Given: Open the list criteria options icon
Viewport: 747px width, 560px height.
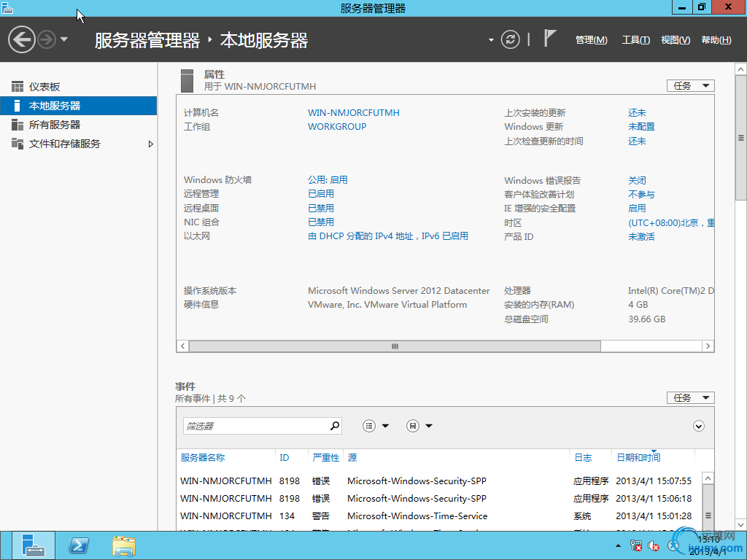Looking at the screenshot, I should tap(369, 426).
